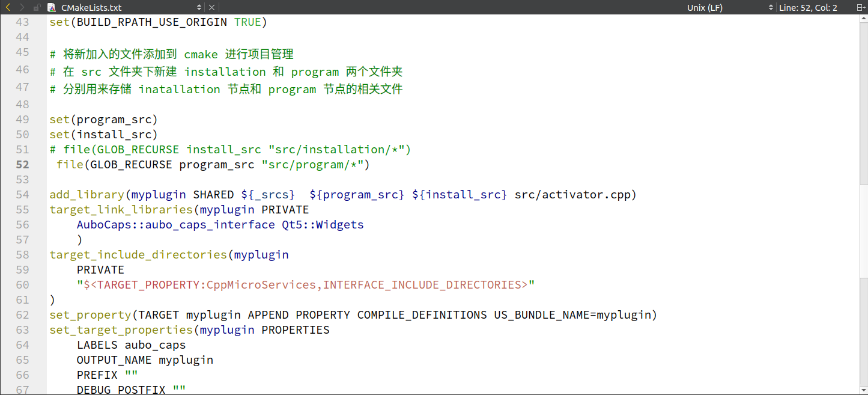868x395 pixels.
Task: Click "target_link_libraries" keyword
Action: (121, 209)
